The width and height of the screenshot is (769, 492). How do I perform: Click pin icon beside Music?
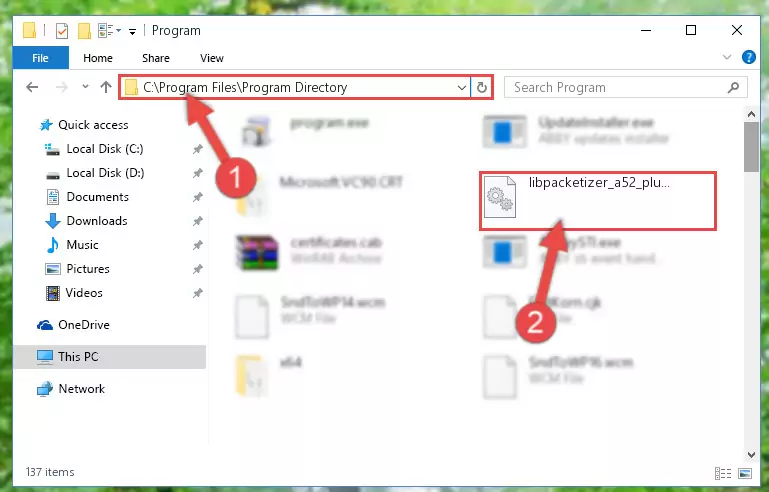[197, 245]
